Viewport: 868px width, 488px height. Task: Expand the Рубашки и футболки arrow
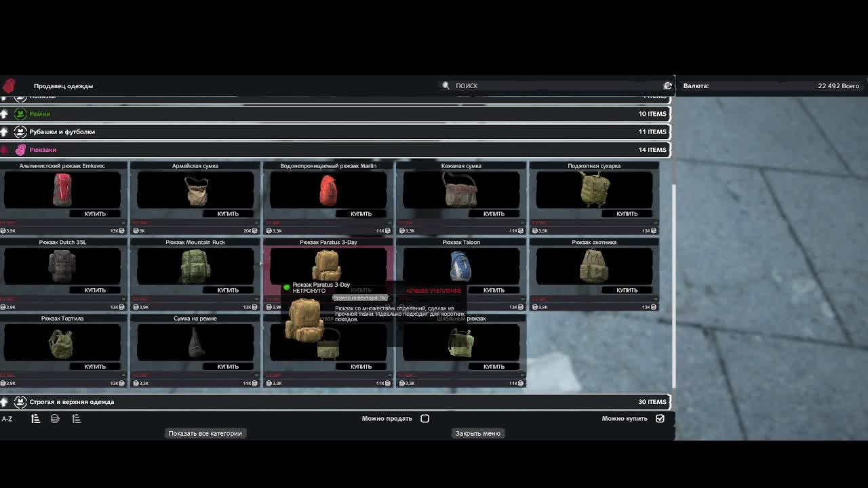[5, 131]
